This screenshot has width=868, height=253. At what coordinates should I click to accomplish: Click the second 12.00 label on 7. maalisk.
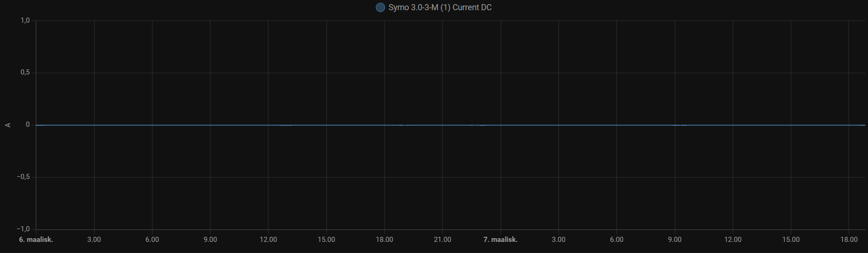[733, 240]
